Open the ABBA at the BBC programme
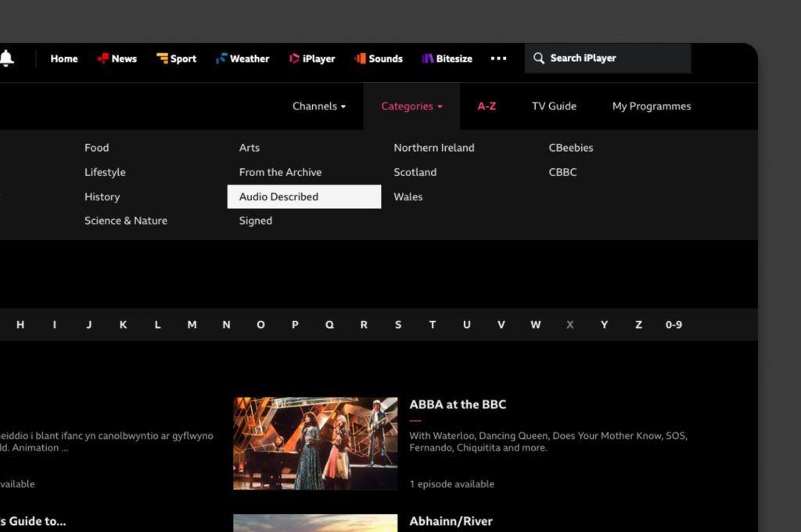801x532 pixels. 458,404
